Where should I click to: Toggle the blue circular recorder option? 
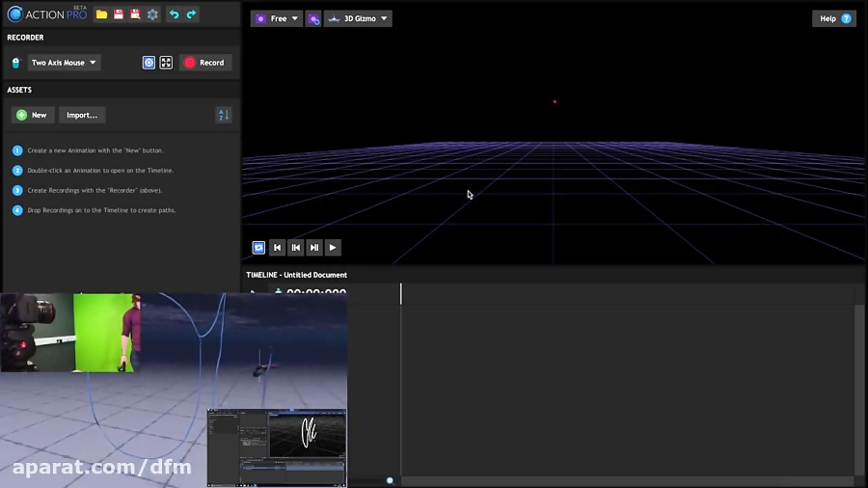[149, 63]
